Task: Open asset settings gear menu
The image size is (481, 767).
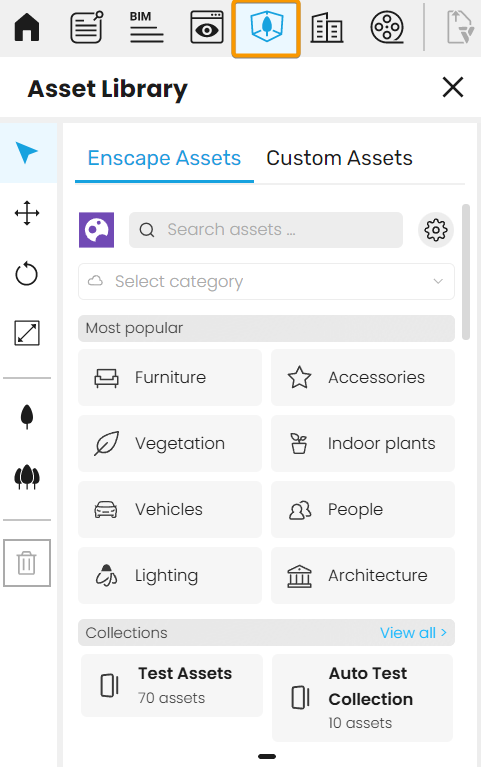Action: [435, 230]
